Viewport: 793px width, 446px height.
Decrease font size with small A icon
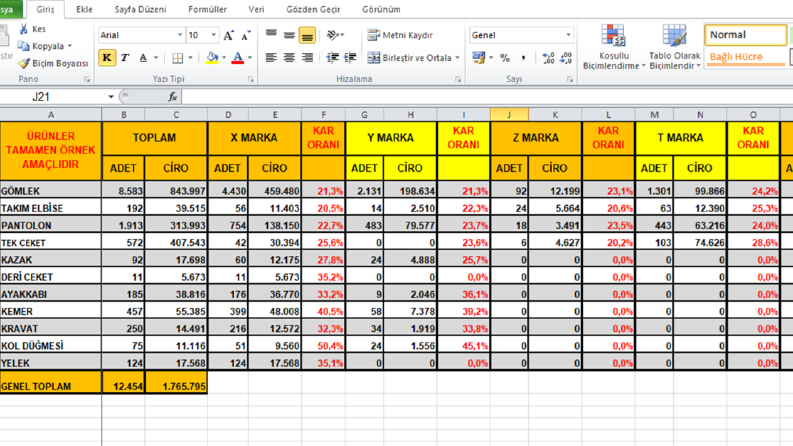click(246, 35)
